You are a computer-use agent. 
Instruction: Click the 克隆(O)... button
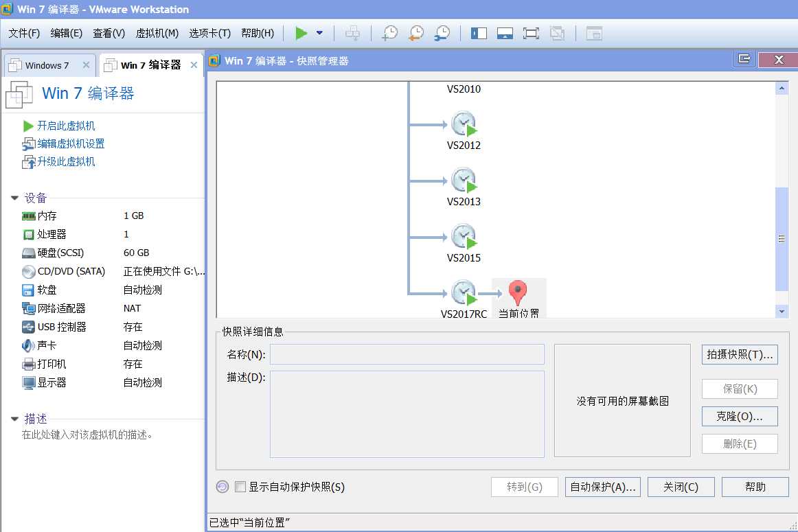(x=740, y=417)
